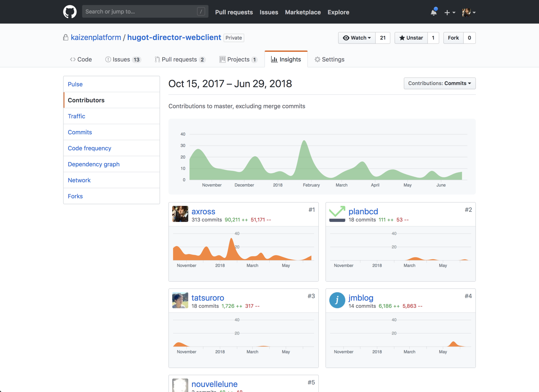Screen dimensions: 539x392
Task: Open jmblog avatar icon
Action: [337, 300]
